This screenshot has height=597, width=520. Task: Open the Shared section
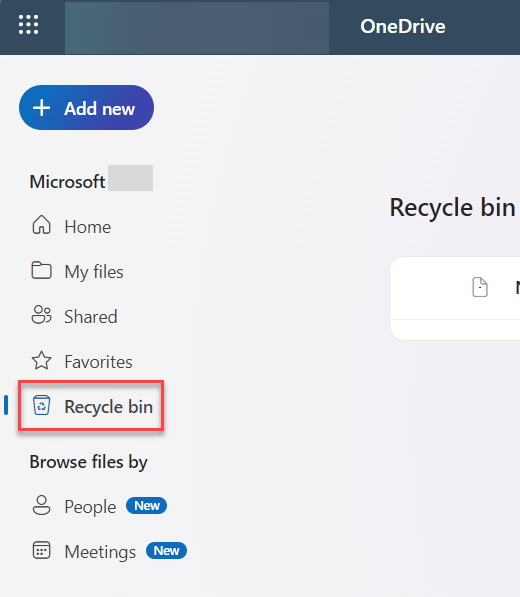coord(74,316)
